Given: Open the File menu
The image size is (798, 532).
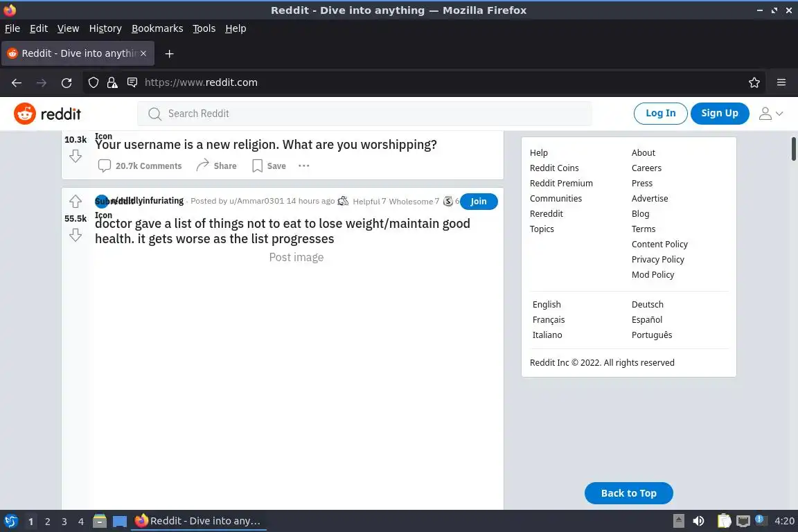Looking at the screenshot, I should [12, 28].
